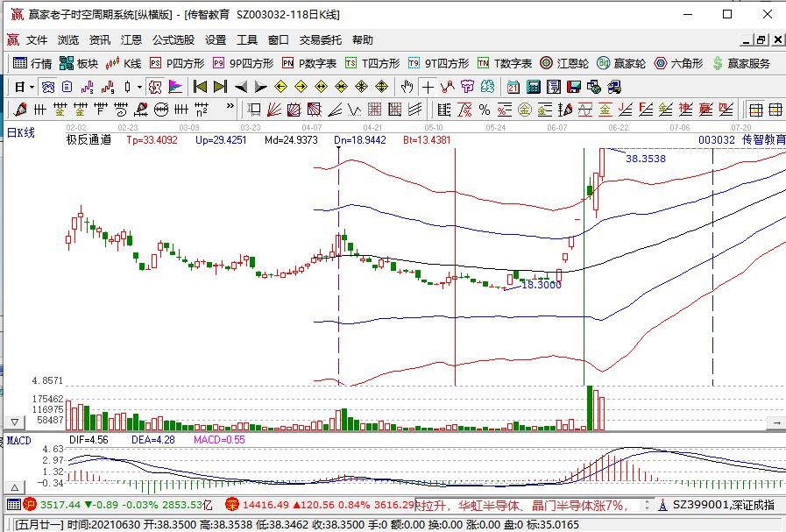Collapse volume panel with down-triangle button
Viewport: 786px width, 532px height.
(x=15, y=422)
